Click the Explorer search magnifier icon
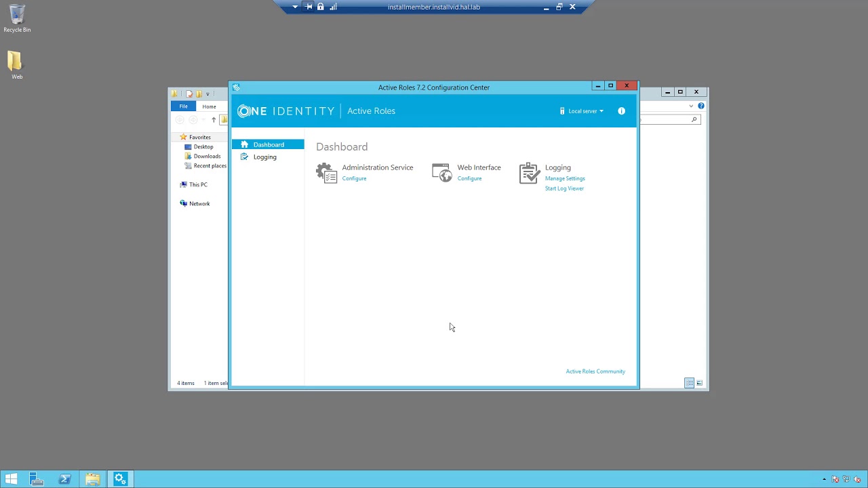This screenshot has width=868, height=488. pos(694,119)
